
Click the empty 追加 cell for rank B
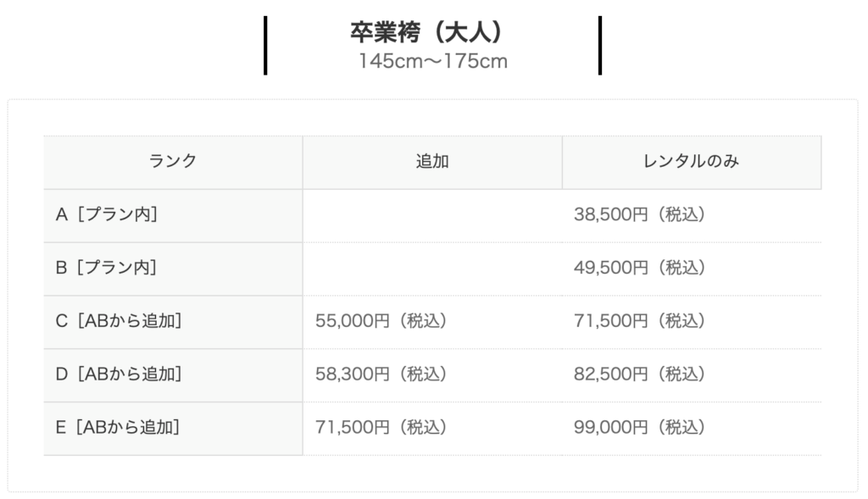(x=432, y=268)
